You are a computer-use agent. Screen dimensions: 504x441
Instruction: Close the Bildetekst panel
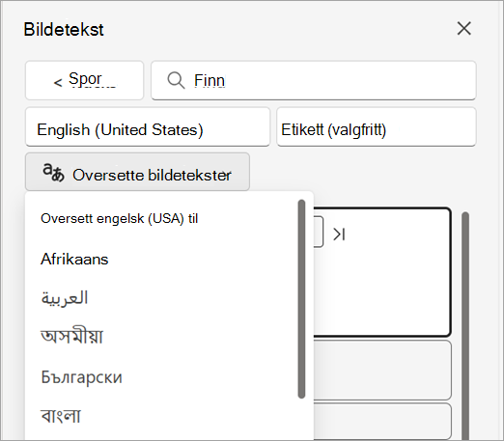point(464,28)
